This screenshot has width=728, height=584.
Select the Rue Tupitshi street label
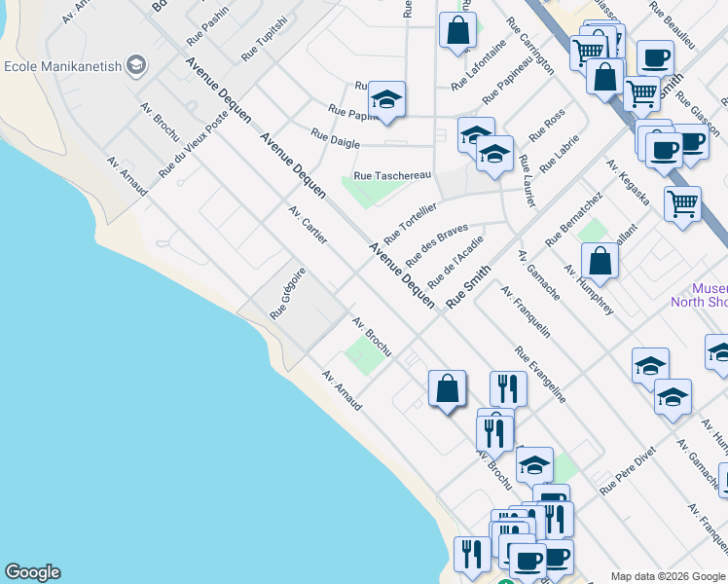click(x=265, y=39)
